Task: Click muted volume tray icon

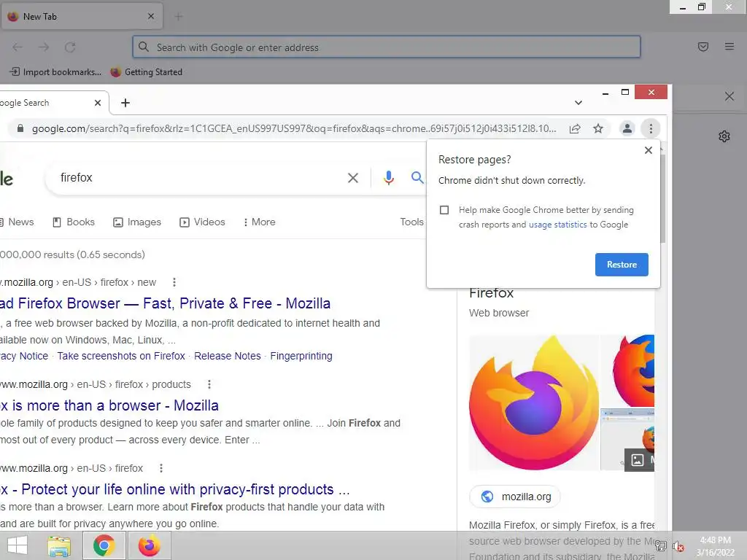Action: point(678,546)
